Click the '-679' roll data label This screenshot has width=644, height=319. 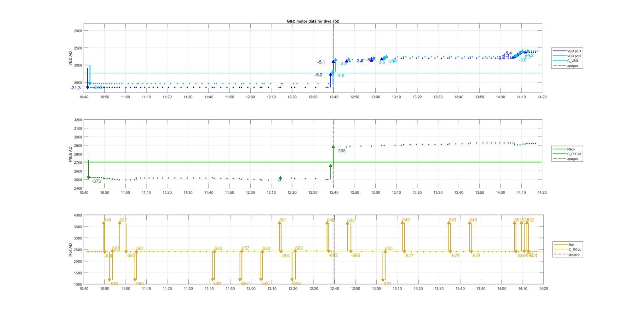tap(455, 255)
